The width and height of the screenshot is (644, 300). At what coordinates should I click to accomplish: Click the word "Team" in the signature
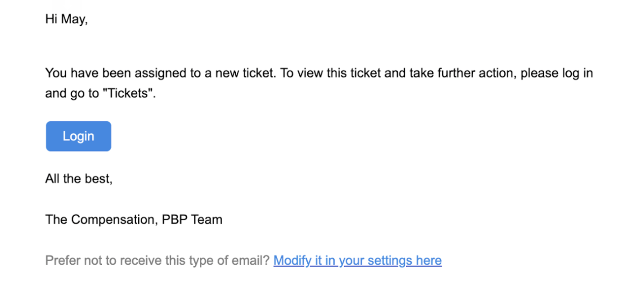(207, 220)
